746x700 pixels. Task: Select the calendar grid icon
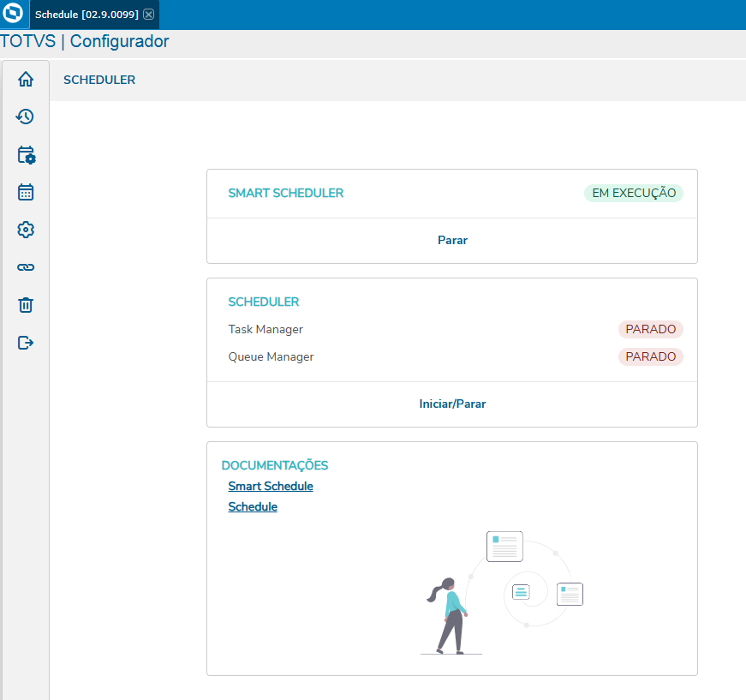[26, 192]
